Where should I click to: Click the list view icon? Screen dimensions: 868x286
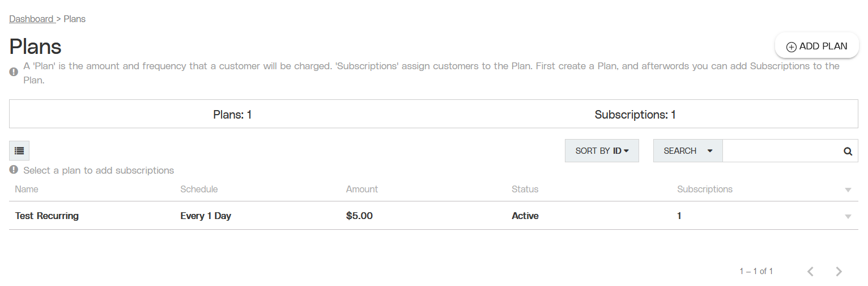(x=19, y=150)
